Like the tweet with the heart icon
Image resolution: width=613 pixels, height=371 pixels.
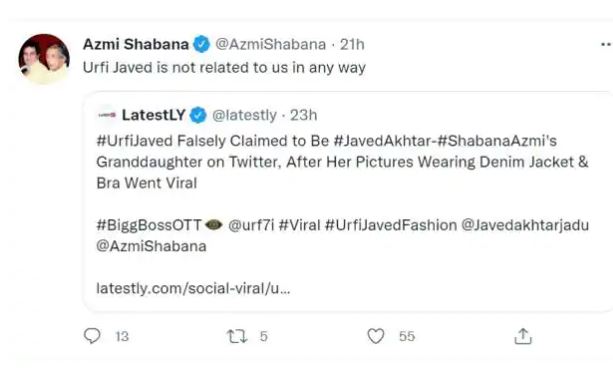(376, 336)
